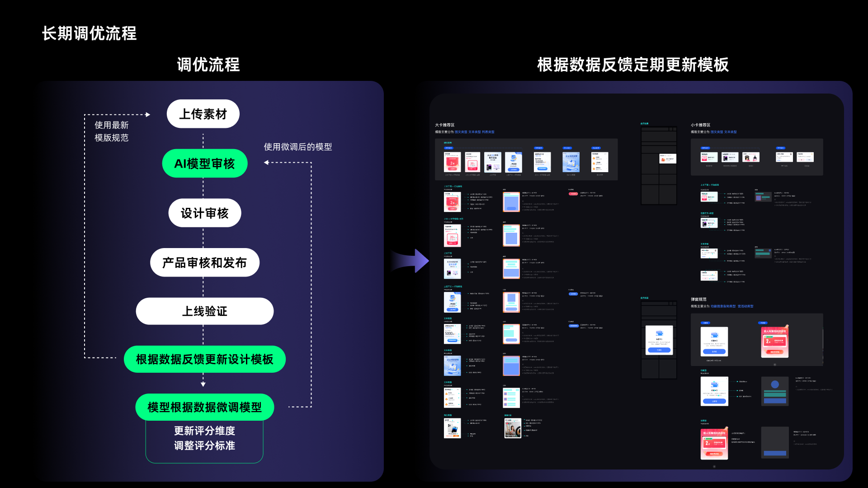
Task: Click the down arrow above 模型根据数据微调模型
Action: click(203, 384)
